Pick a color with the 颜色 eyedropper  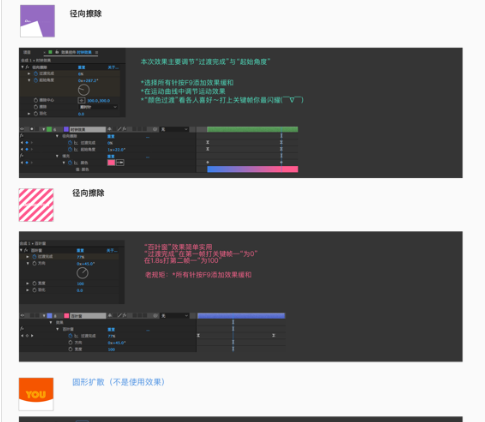tap(120, 163)
